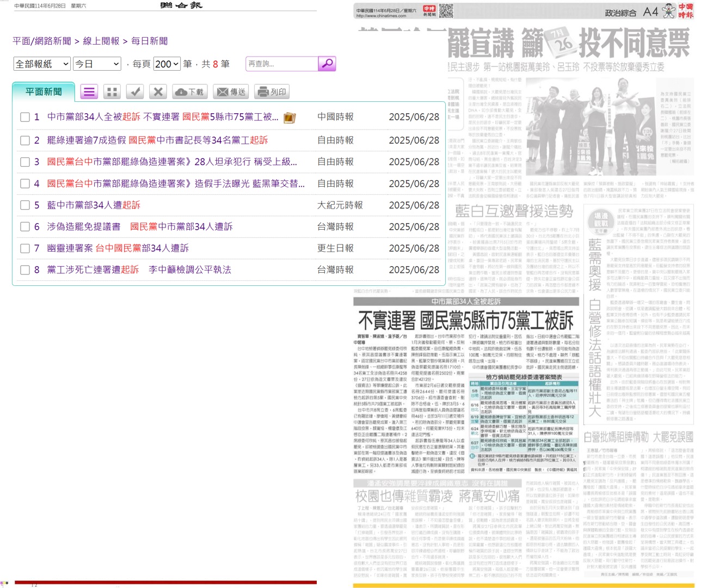
Task: Open the per-page 200 dropdown
Action: (x=167, y=64)
